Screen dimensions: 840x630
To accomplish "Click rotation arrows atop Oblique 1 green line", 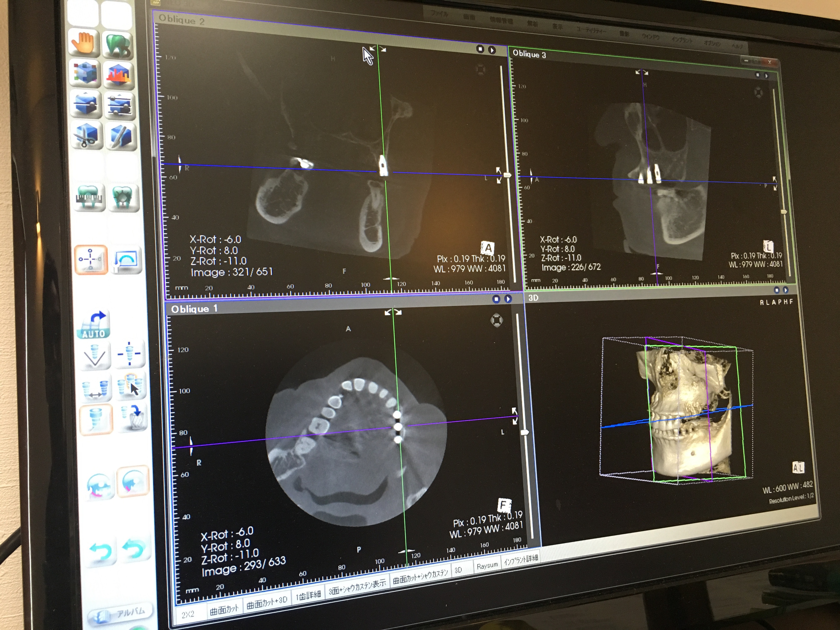I will coord(393,312).
